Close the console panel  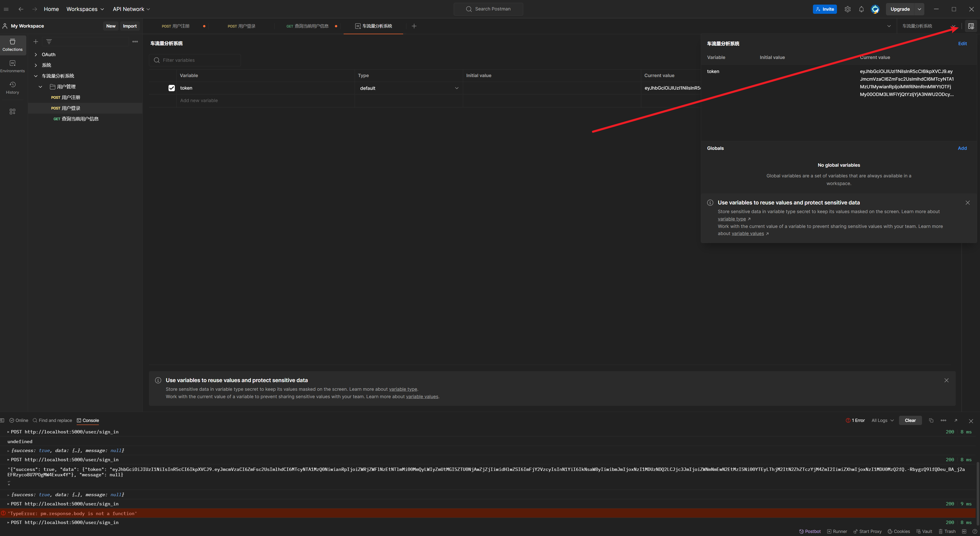[x=971, y=421]
